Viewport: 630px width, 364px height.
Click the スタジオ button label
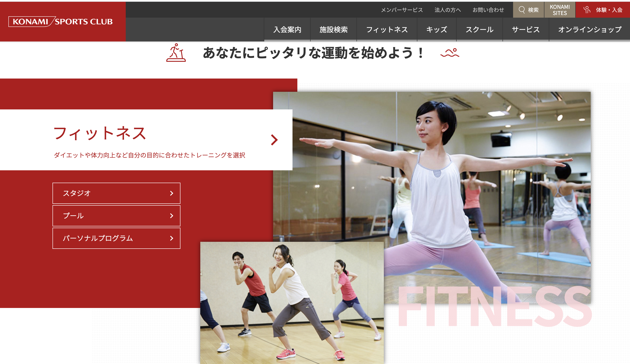pyautogui.click(x=77, y=193)
